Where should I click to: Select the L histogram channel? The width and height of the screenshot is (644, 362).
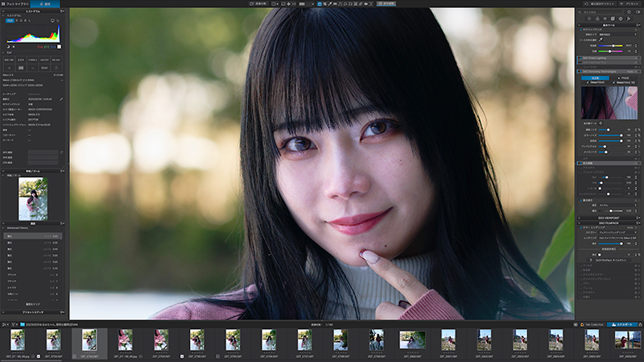[x=30, y=21]
